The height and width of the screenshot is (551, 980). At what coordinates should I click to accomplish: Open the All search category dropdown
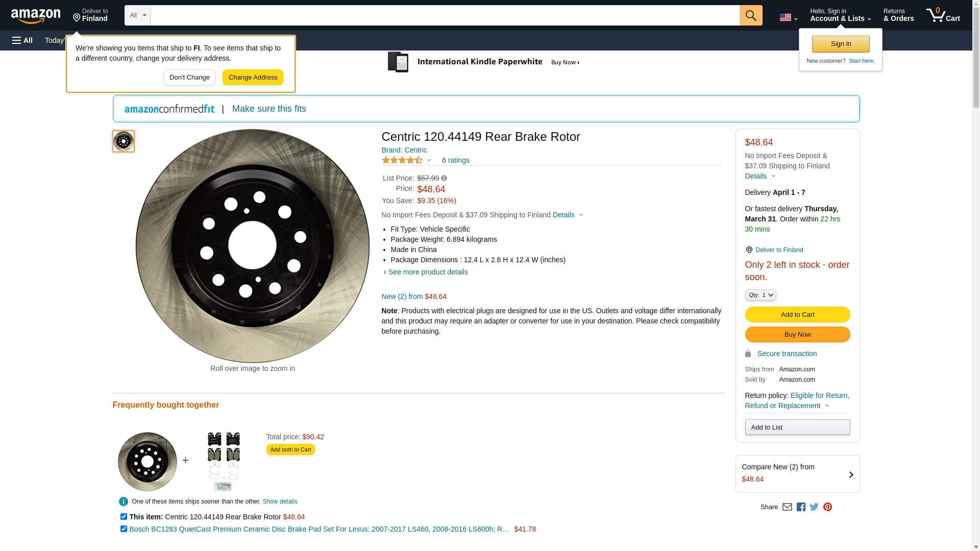[x=137, y=15]
